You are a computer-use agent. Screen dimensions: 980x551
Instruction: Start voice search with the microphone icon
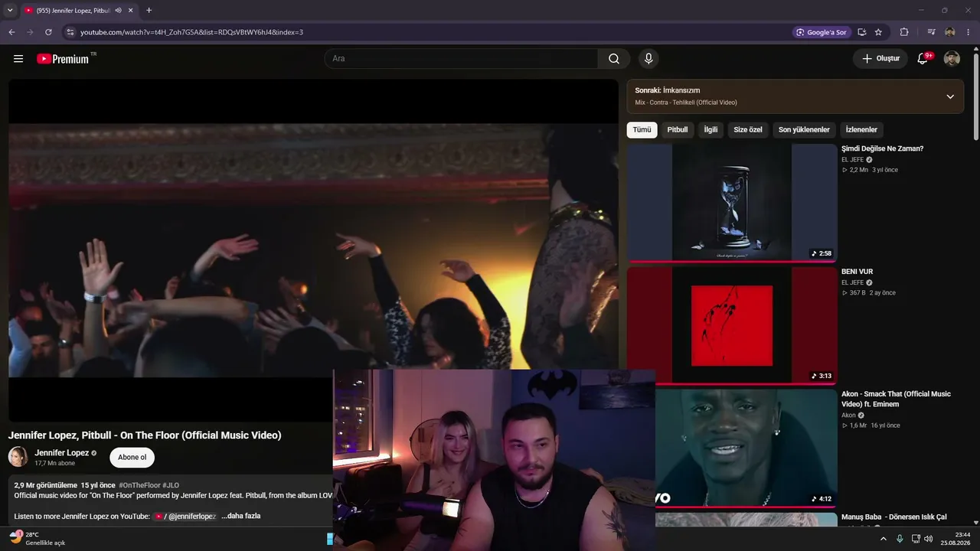pyautogui.click(x=648, y=59)
